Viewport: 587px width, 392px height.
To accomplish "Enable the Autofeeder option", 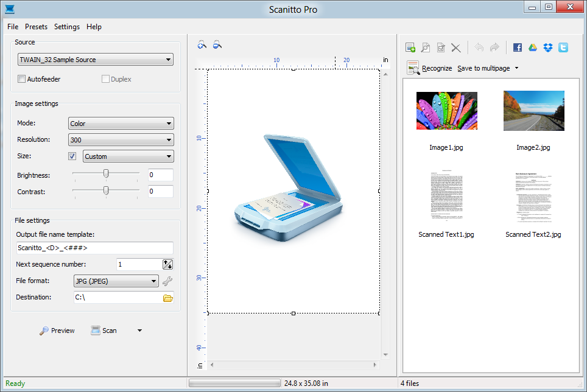I will [21, 79].
